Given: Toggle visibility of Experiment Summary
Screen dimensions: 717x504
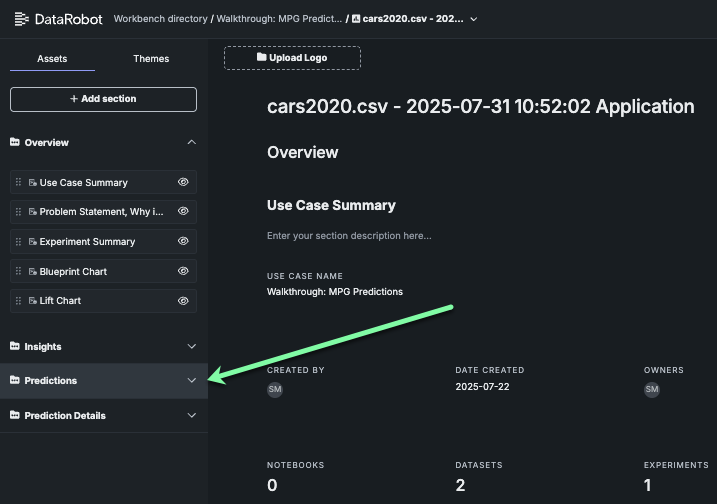Looking at the screenshot, I should (183, 242).
